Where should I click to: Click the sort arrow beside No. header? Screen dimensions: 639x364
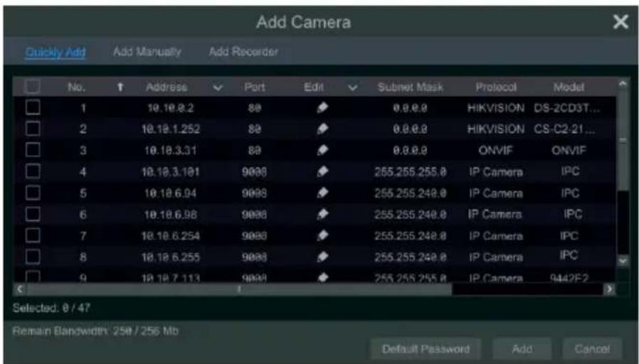(120, 87)
